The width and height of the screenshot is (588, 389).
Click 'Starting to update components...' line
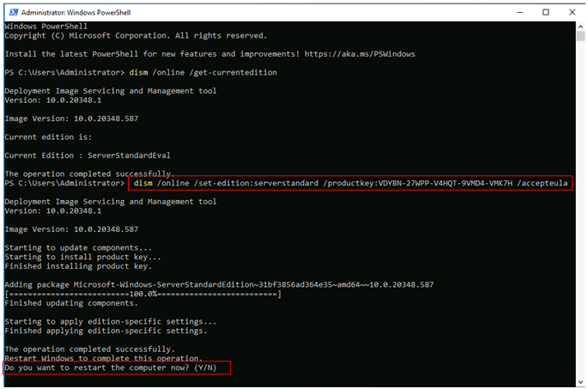78,248
